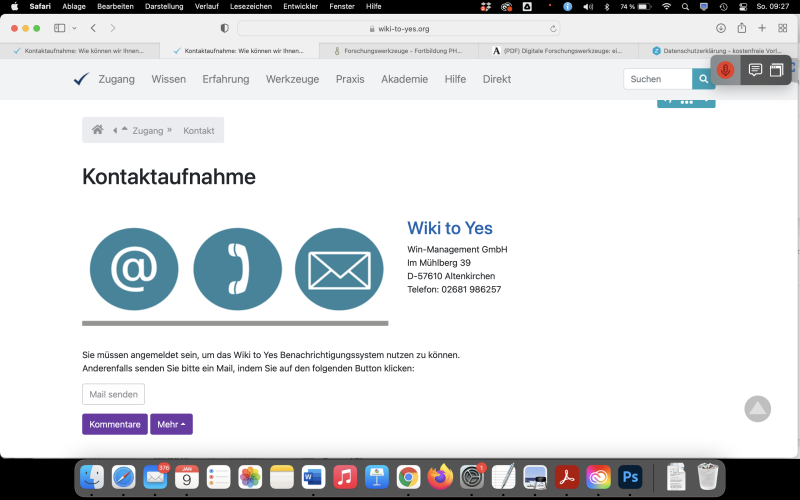Expand the Mehr dropdown button
Viewport: 800px width, 500px height.
pos(171,424)
